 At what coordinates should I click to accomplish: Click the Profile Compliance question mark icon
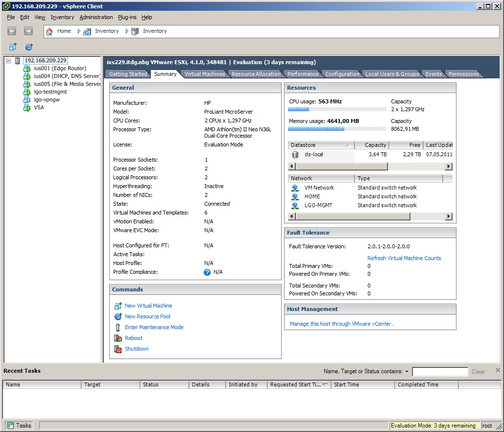click(207, 272)
